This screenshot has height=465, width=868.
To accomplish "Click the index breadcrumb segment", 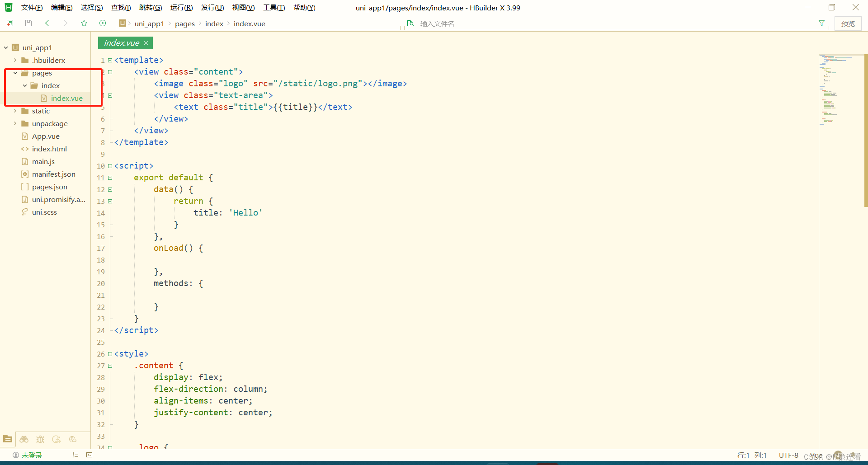I will (214, 23).
